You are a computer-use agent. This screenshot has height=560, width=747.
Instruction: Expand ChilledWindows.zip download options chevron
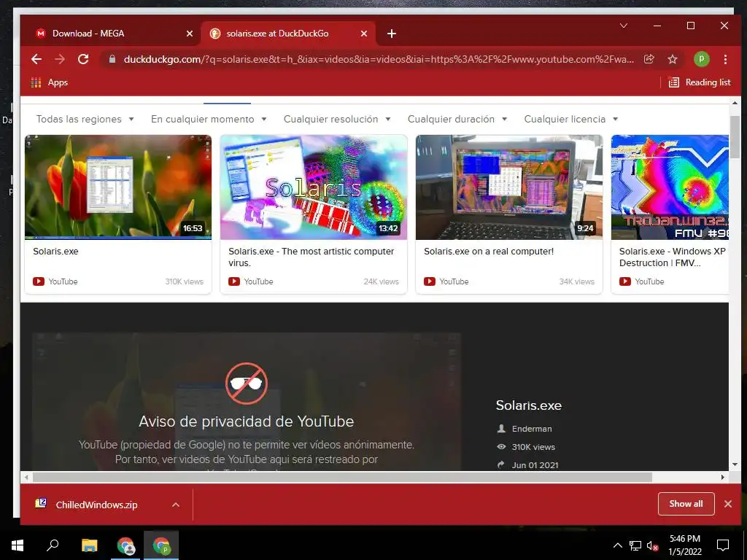[x=176, y=505]
